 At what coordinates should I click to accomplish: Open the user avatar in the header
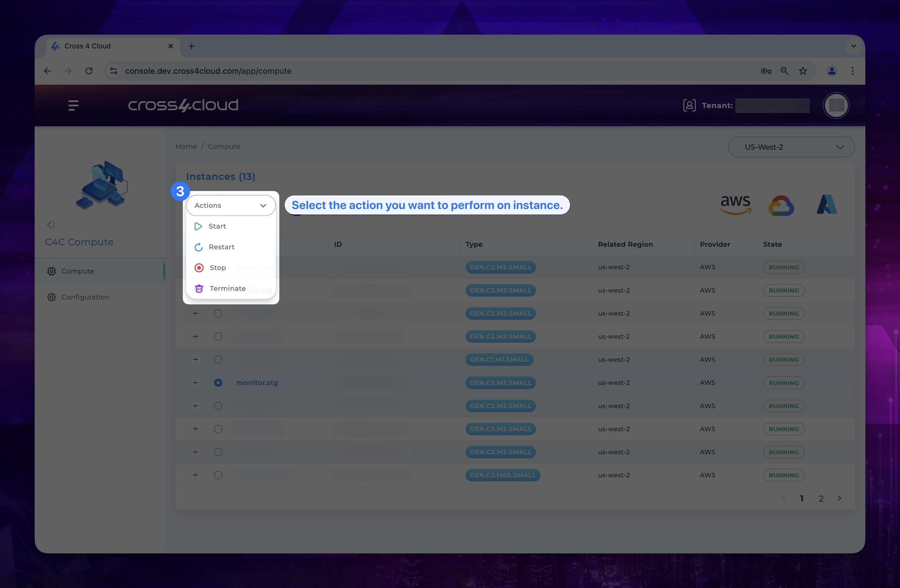[x=836, y=105]
